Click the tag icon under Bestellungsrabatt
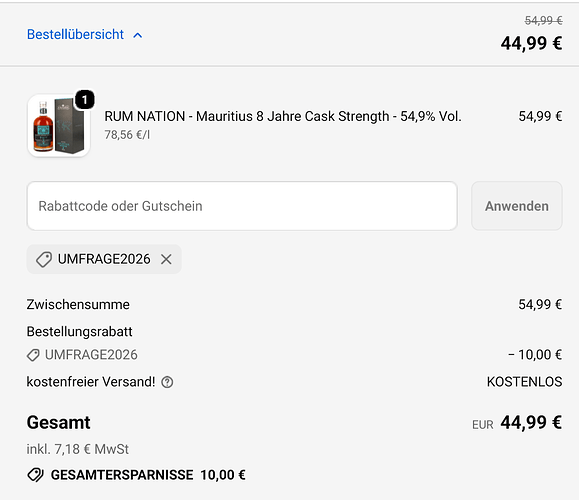Screen dimensions: 579x500 (x=33, y=355)
